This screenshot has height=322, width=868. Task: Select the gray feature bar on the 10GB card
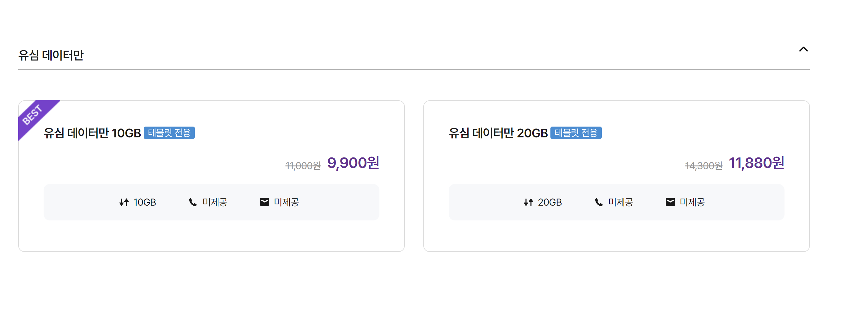click(212, 202)
